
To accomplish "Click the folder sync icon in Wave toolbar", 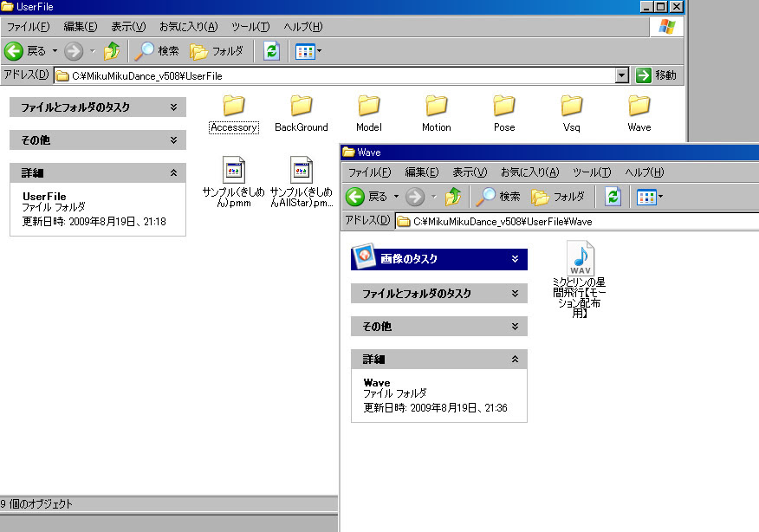I will click(613, 197).
